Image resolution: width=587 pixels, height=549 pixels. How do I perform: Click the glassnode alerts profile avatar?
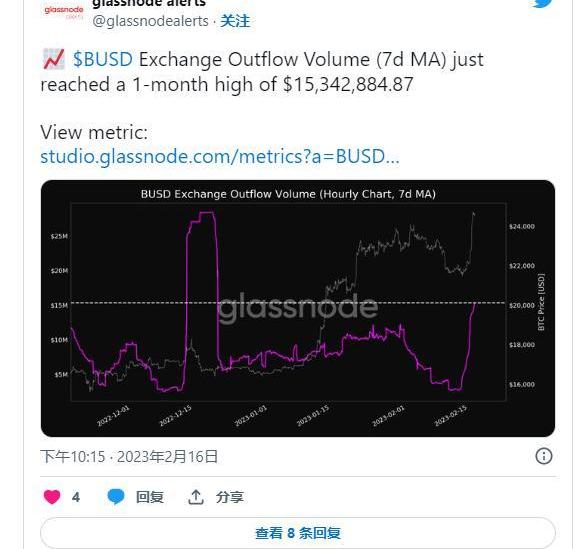click(x=64, y=11)
